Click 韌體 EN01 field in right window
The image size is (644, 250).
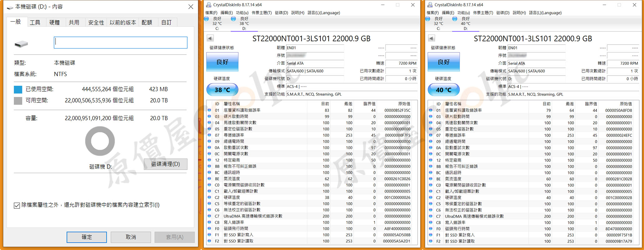[536, 48]
